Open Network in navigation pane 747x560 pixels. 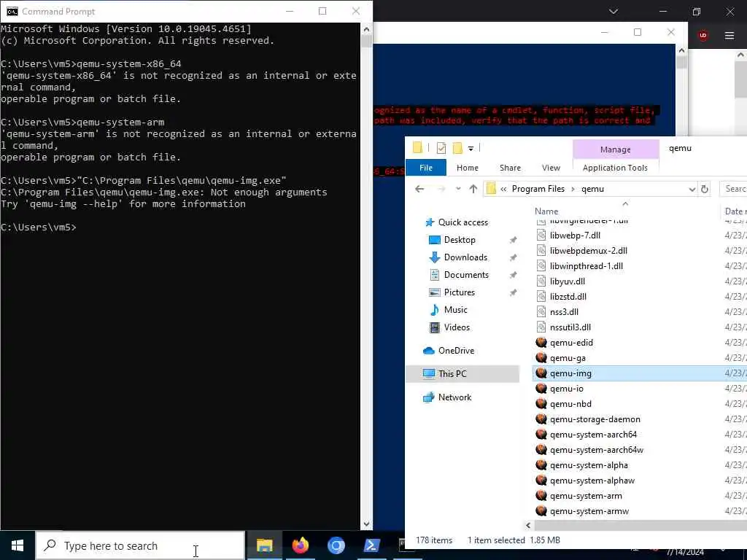[454, 397]
